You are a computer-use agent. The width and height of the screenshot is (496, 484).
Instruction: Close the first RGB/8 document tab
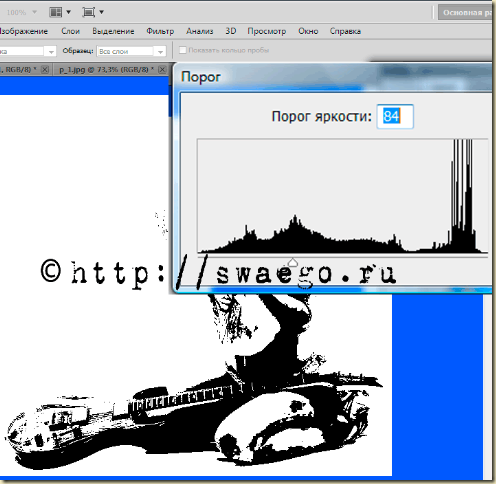click(x=45, y=70)
